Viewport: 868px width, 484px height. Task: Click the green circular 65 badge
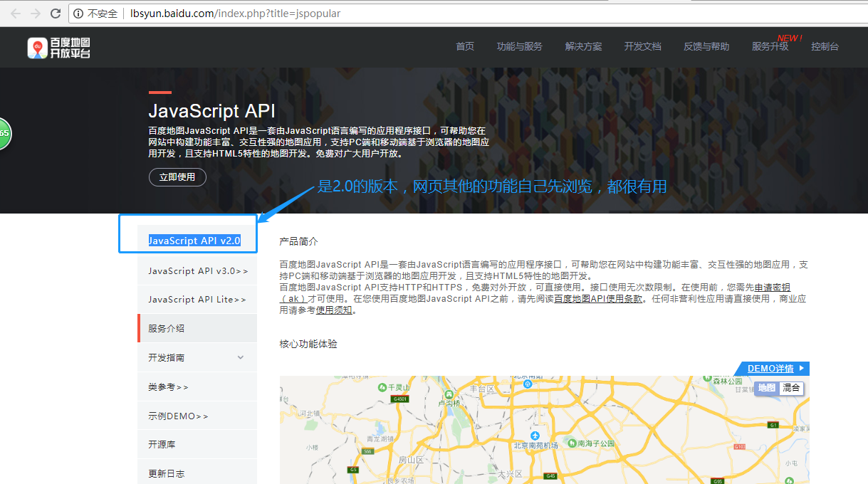(4, 133)
